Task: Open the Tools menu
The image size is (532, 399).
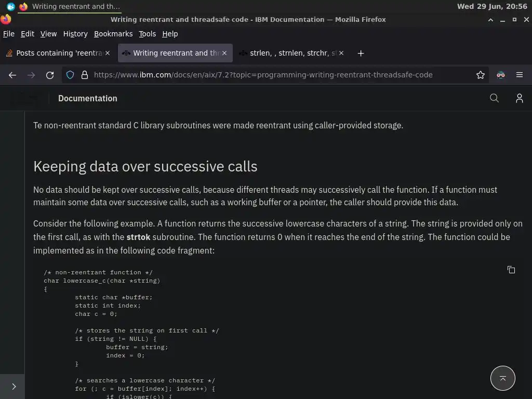Action: (147, 34)
